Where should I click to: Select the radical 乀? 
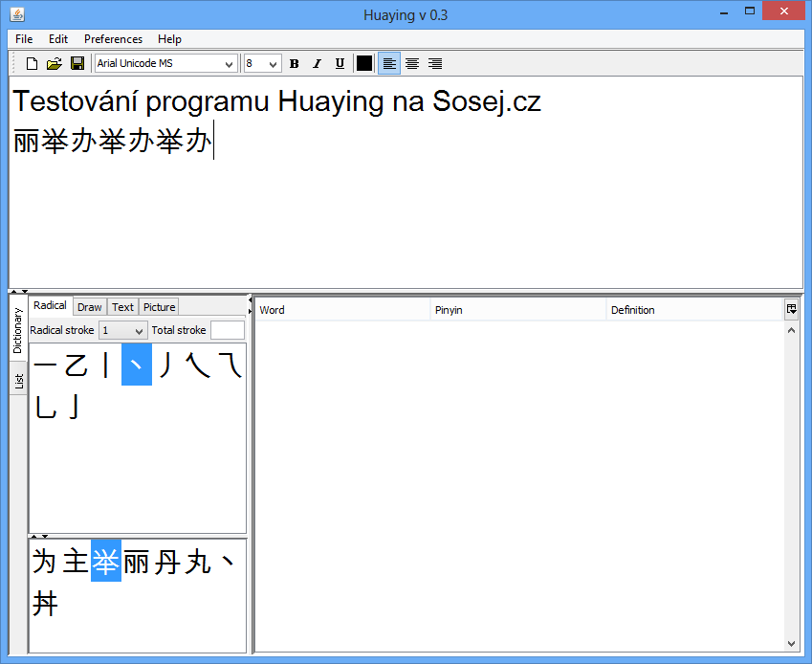pos(197,365)
